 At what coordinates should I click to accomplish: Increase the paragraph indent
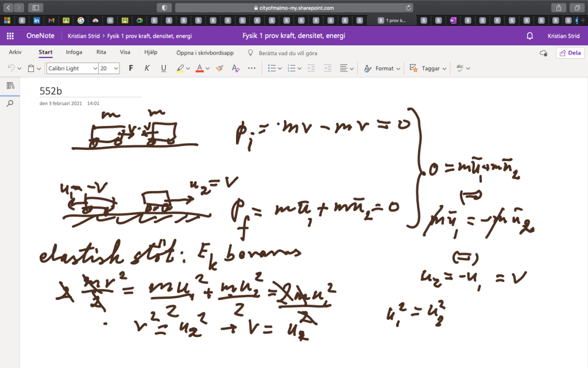tap(327, 68)
